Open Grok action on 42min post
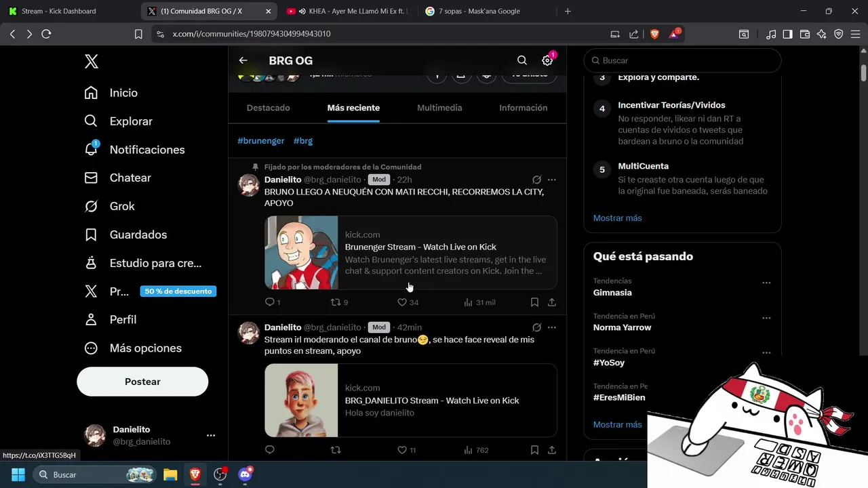The width and height of the screenshot is (868, 488). click(536, 327)
